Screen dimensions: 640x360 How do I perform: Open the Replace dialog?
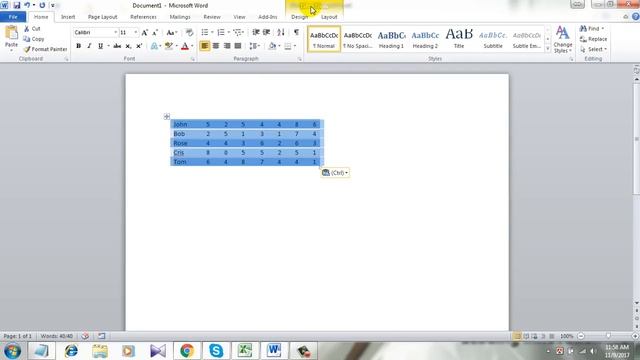tap(593, 39)
